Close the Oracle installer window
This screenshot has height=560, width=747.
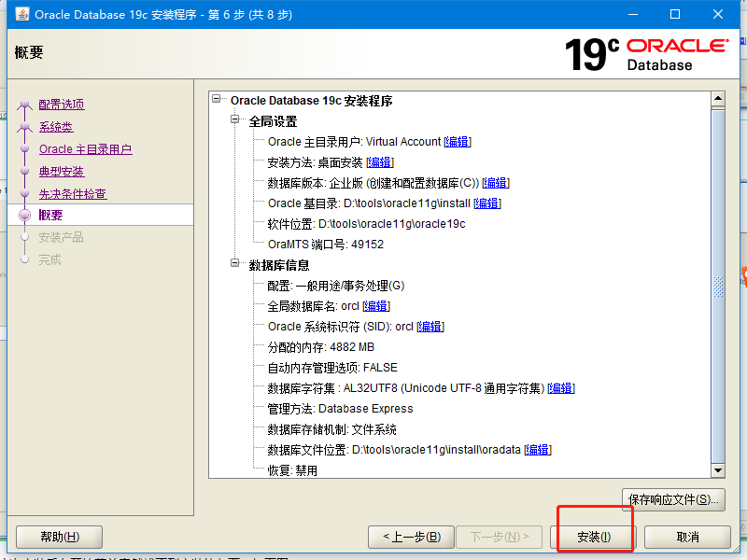pos(717,14)
